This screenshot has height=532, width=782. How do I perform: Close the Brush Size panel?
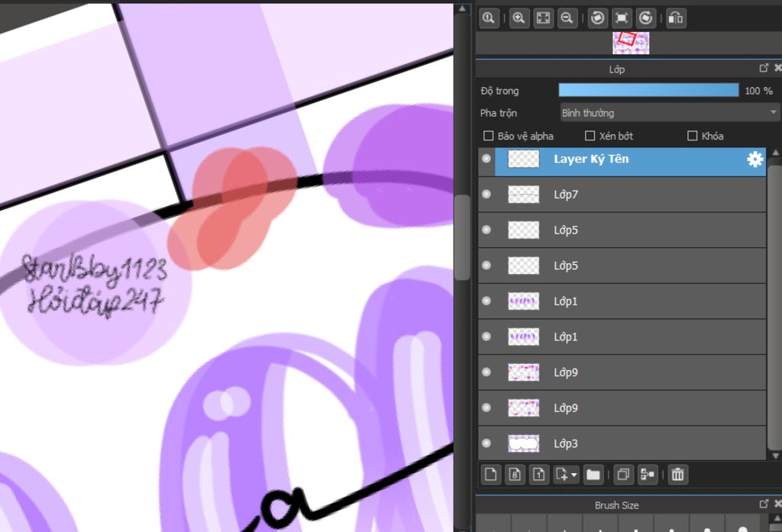coord(777,504)
